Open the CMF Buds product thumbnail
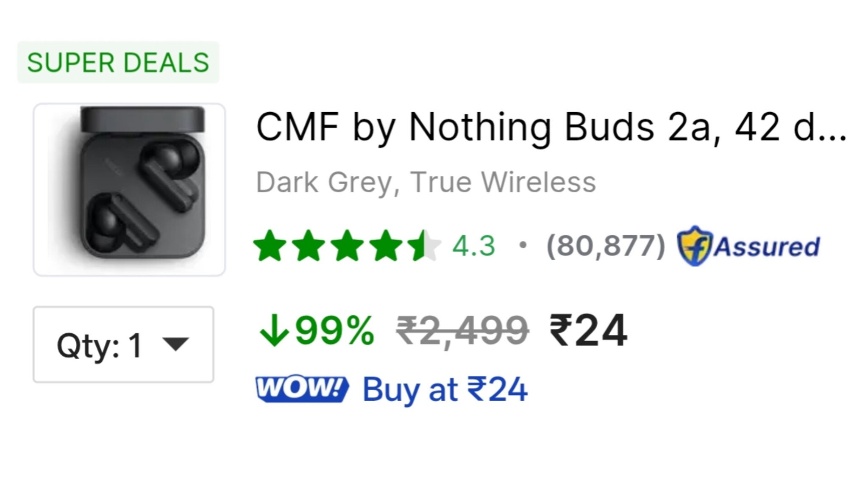 click(x=129, y=189)
